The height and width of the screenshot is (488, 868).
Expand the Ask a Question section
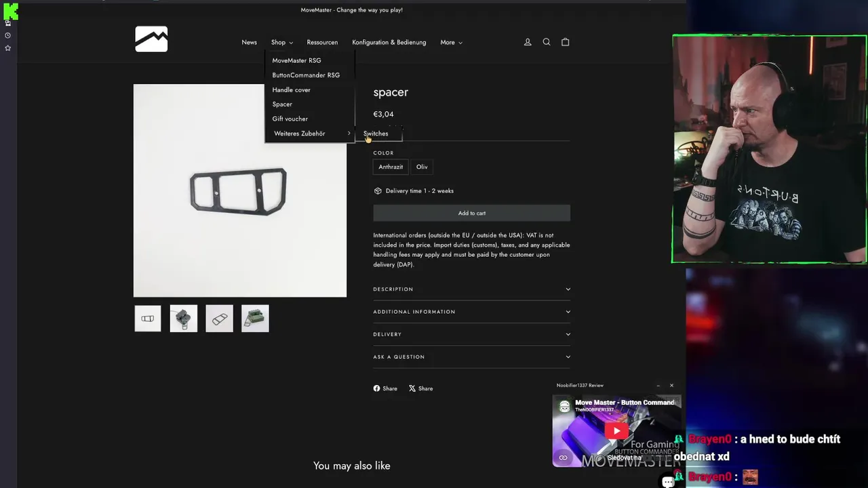471,357
